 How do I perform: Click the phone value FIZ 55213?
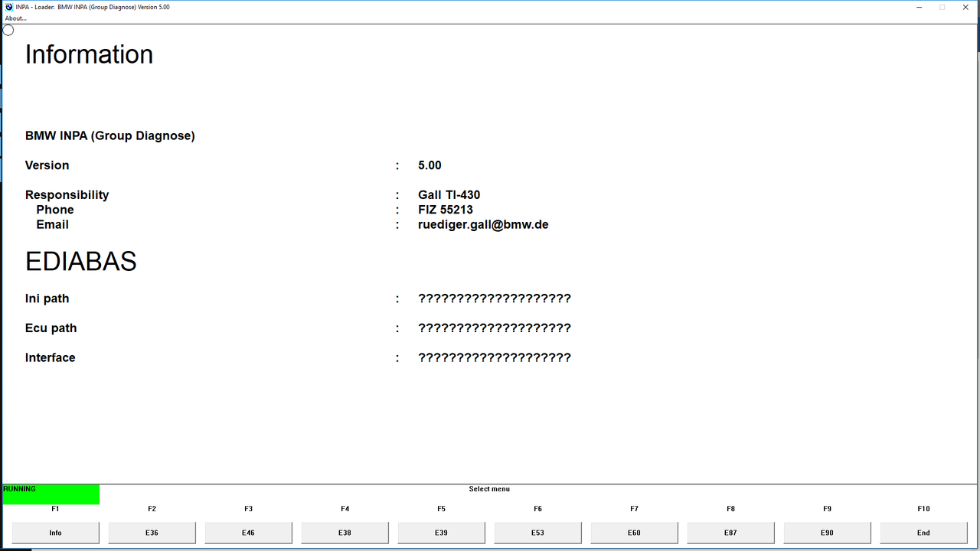(x=446, y=210)
